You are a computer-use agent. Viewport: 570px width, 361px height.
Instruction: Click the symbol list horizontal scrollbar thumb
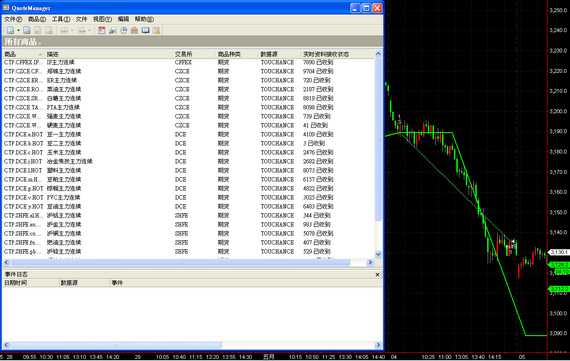[x=180, y=262]
